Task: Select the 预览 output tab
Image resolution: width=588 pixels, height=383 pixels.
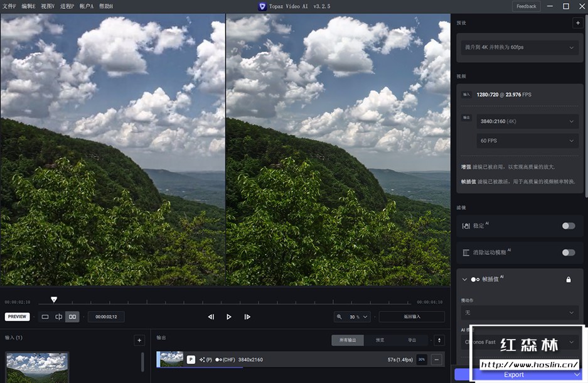Action: (x=380, y=340)
